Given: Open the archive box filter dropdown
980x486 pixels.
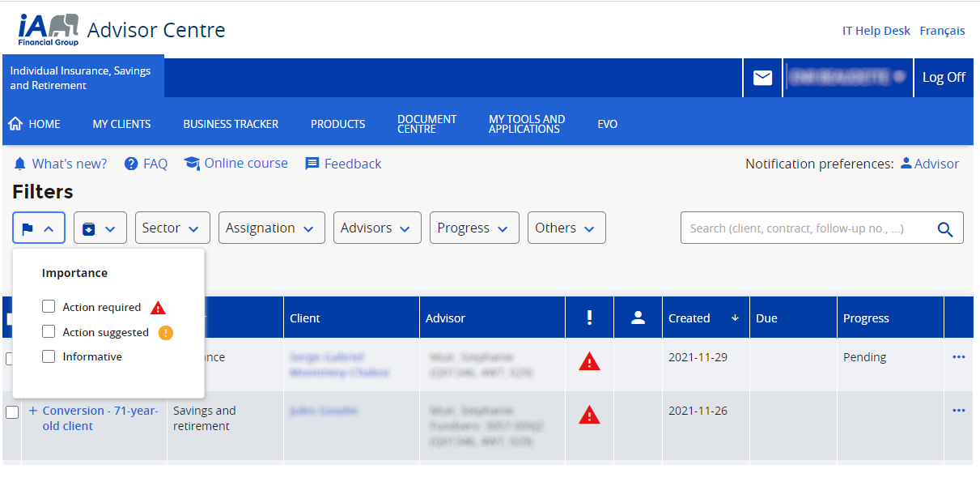Looking at the screenshot, I should click(x=100, y=228).
